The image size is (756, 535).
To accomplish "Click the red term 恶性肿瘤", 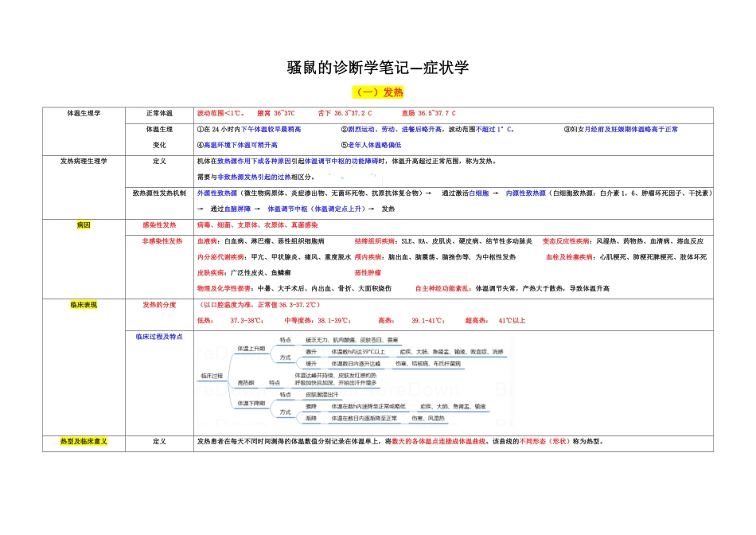I will click(368, 272).
